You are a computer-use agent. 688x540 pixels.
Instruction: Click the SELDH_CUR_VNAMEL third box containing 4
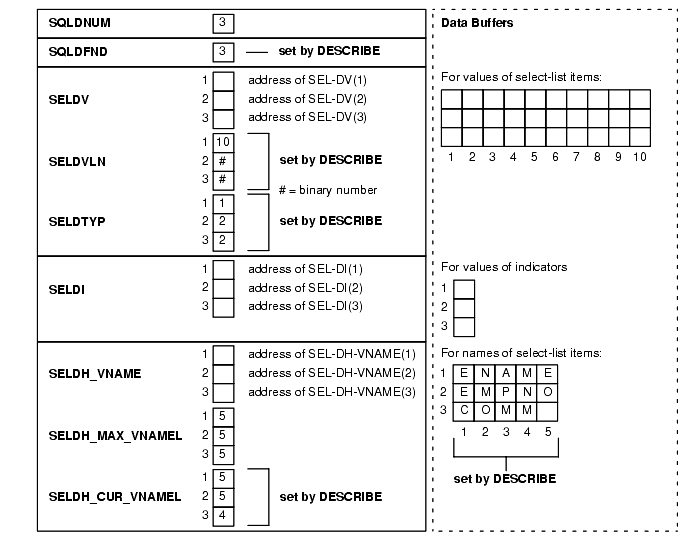224,516
